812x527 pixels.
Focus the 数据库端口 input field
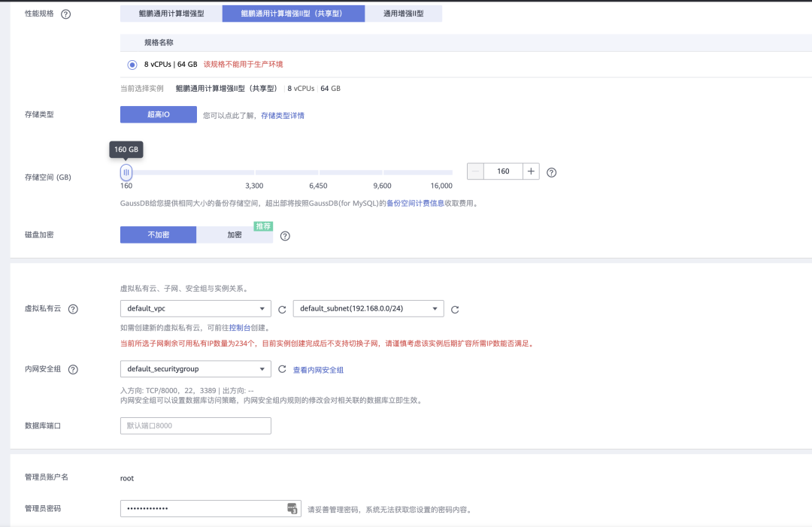(195, 426)
